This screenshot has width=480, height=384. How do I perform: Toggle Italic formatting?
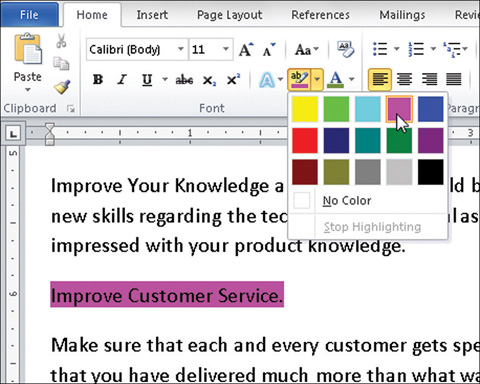pyautogui.click(x=122, y=80)
